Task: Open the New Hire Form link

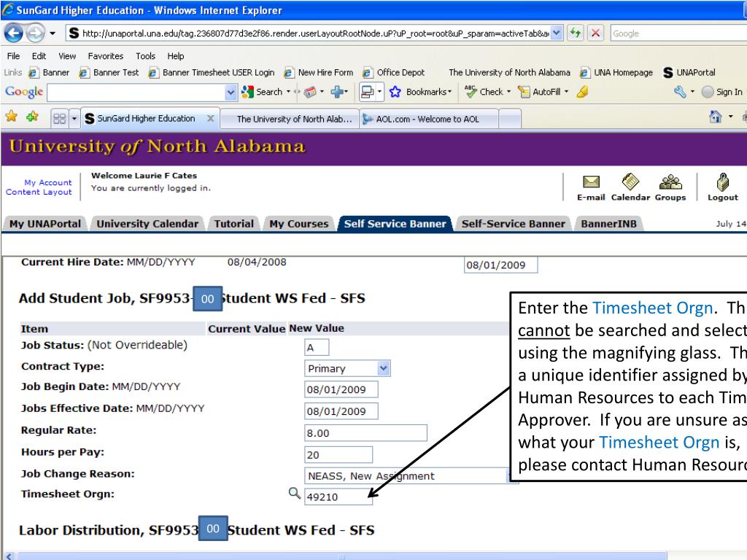Action: point(319,72)
